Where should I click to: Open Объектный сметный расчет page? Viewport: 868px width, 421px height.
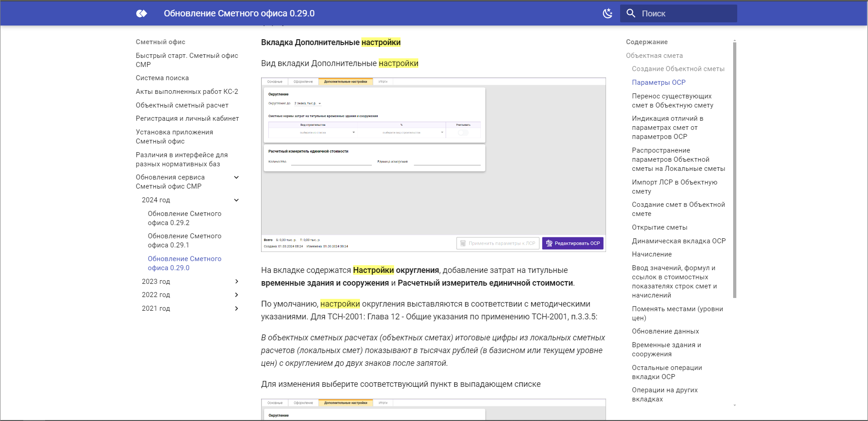(x=182, y=105)
